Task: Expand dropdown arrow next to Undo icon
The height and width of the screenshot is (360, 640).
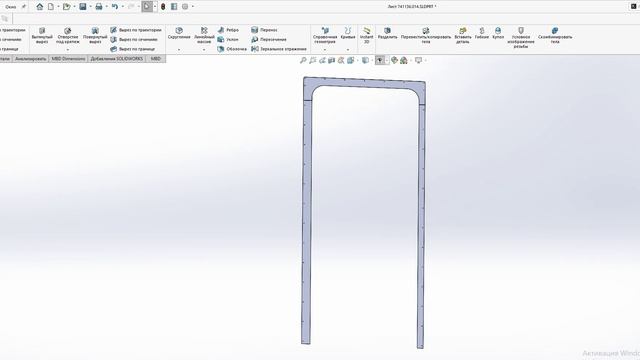Action: coord(122,7)
